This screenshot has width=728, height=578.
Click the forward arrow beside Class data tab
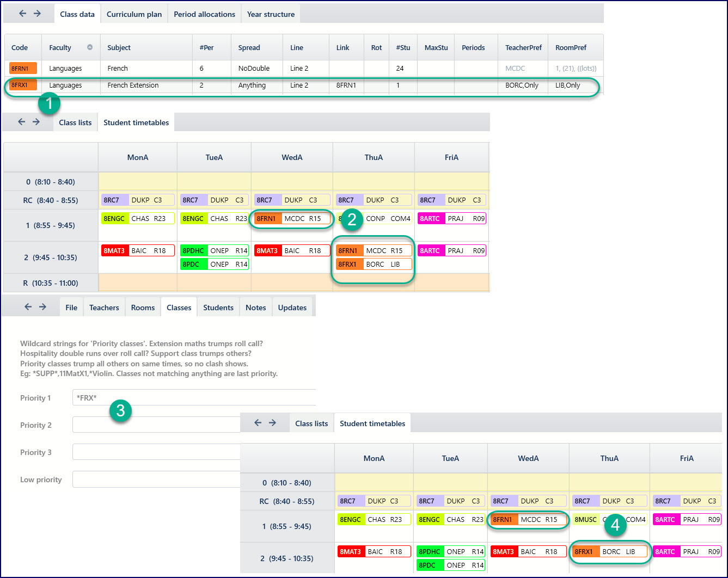coord(37,14)
